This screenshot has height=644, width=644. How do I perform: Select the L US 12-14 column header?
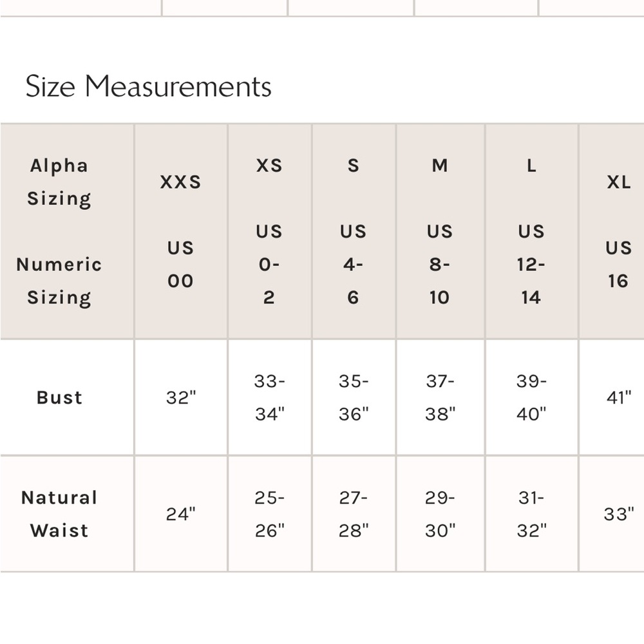coord(531,231)
